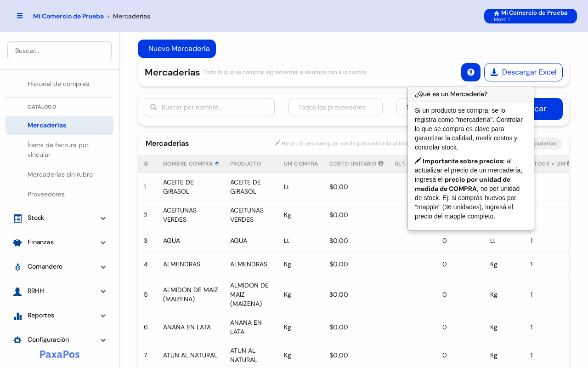Sort by the UM Compra column header
This screenshot has height=368, width=588.
pyautogui.click(x=301, y=164)
